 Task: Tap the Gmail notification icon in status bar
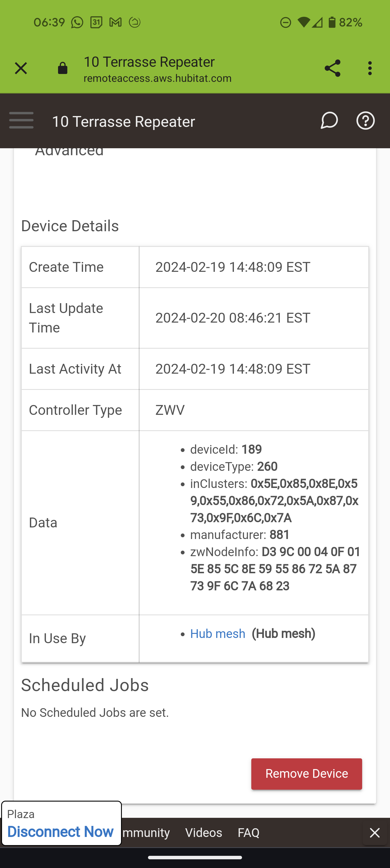click(115, 23)
